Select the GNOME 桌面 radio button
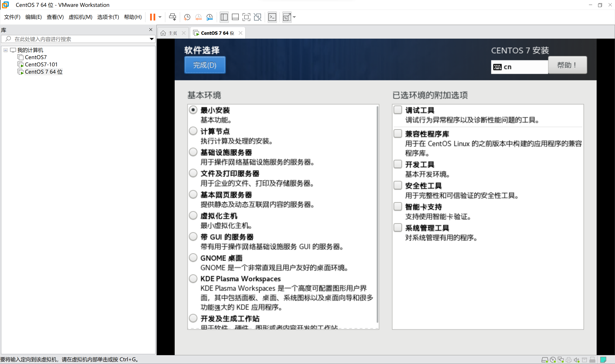Screen dimensions: 615x364 [x=193, y=258]
